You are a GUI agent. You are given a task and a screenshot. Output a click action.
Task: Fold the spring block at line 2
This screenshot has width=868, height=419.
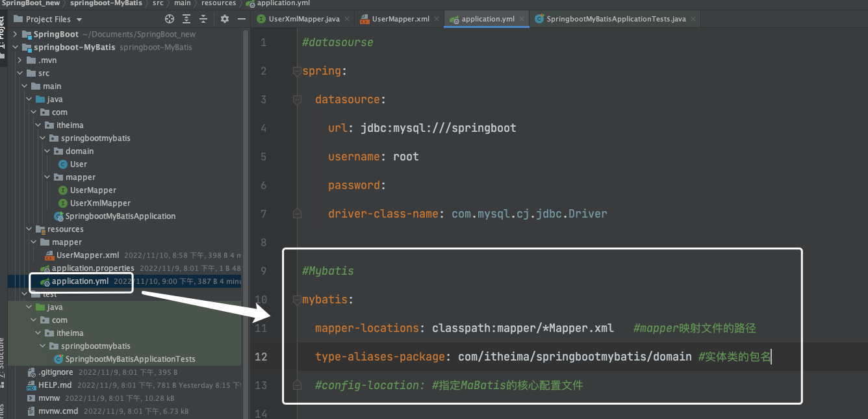pos(297,71)
